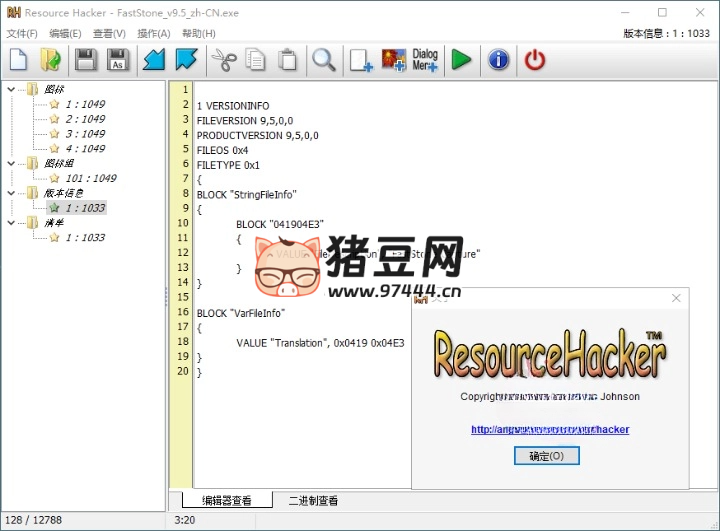Click the FILEOS 0x4 line

click(x=222, y=150)
